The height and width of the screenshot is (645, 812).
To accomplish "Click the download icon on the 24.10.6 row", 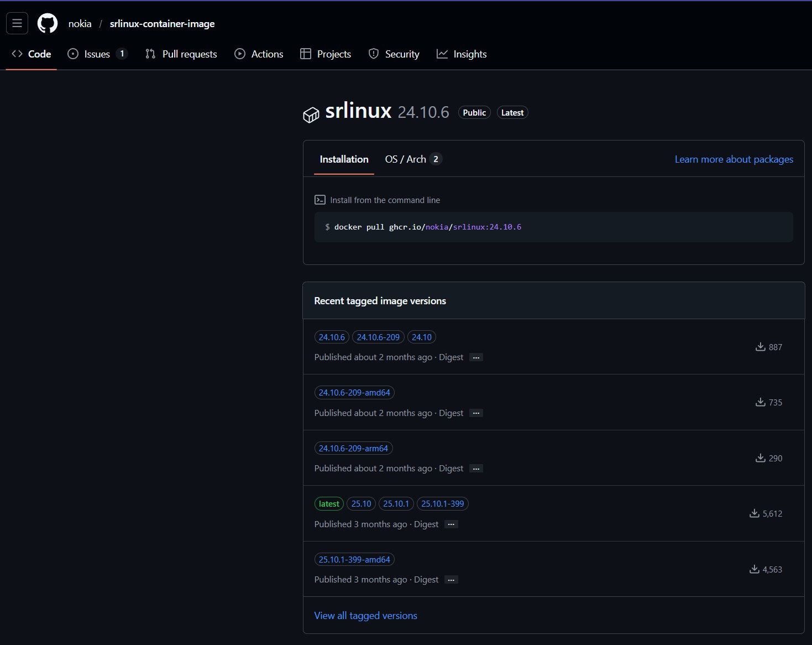I will point(759,347).
